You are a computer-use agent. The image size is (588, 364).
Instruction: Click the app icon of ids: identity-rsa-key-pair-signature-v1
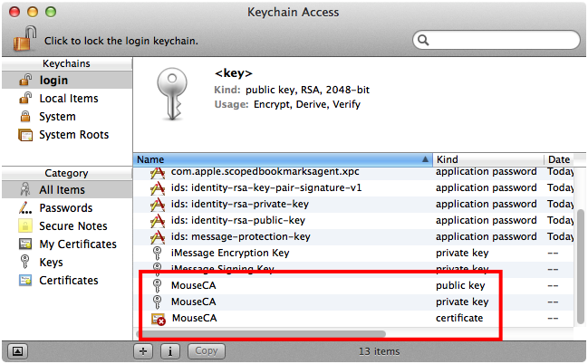158,188
